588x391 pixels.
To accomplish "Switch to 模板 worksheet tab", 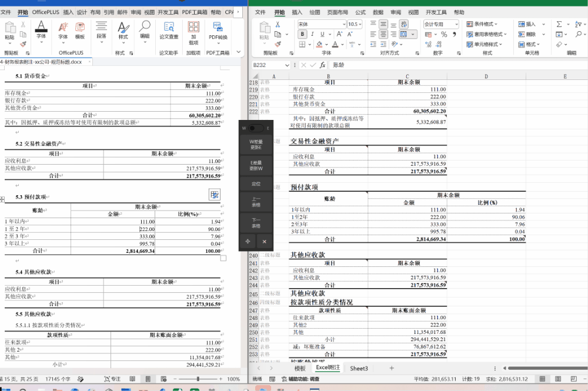I will coord(300,369).
